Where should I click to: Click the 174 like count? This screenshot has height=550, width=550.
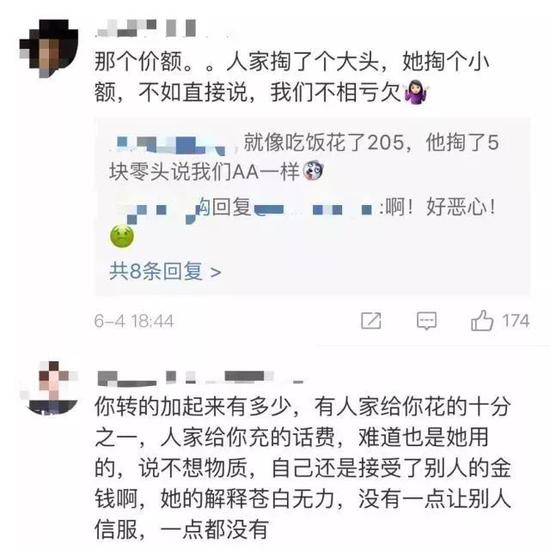coord(515,321)
